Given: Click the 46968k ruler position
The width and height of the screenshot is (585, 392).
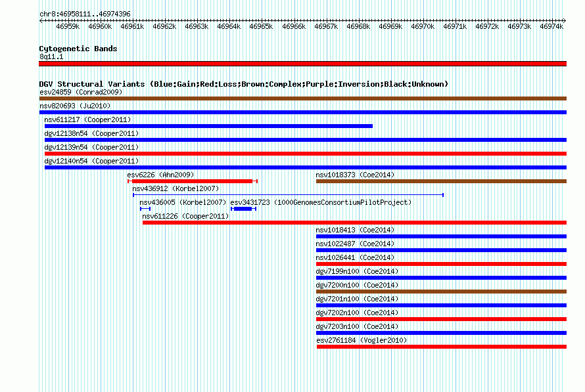Looking at the screenshot, I should point(358,26).
